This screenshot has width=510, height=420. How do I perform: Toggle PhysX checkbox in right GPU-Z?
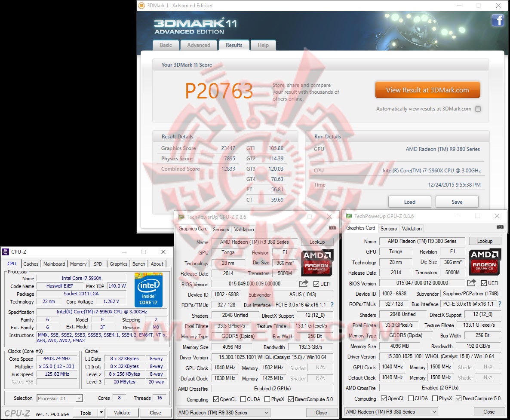435,398
